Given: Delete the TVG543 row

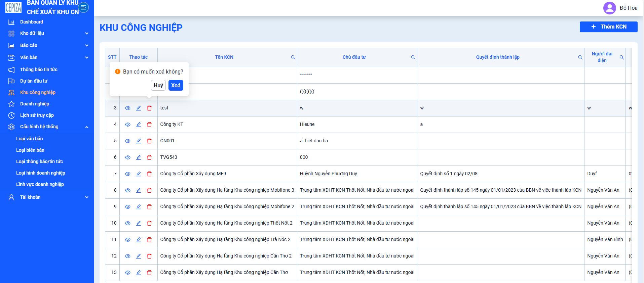Looking at the screenshot, I should click(x=149, y=157).
